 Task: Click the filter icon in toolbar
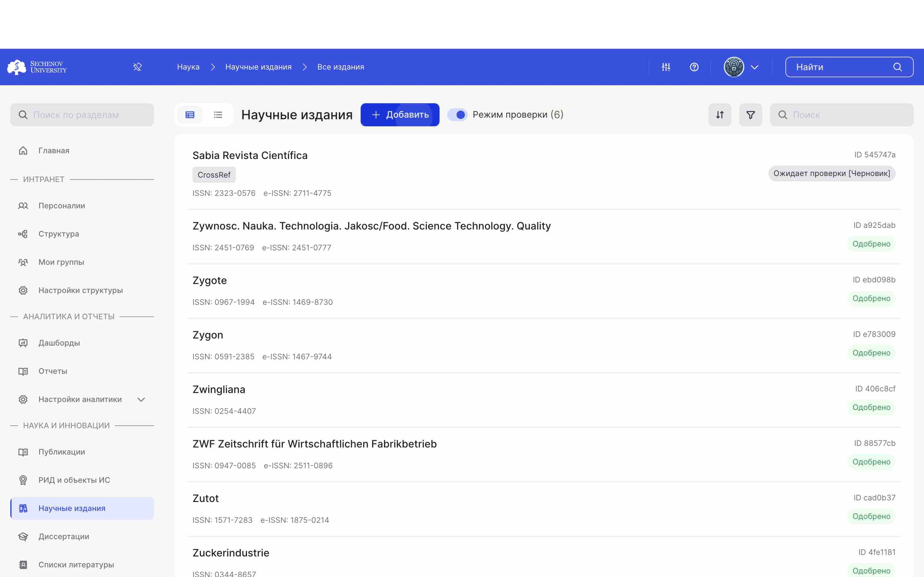750,114
